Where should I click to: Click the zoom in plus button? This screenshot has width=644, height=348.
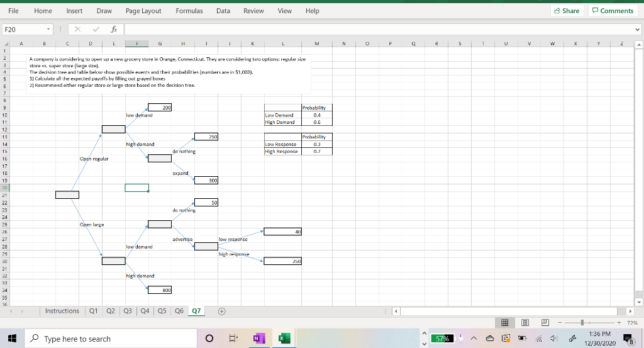click(x=619, y=323)
